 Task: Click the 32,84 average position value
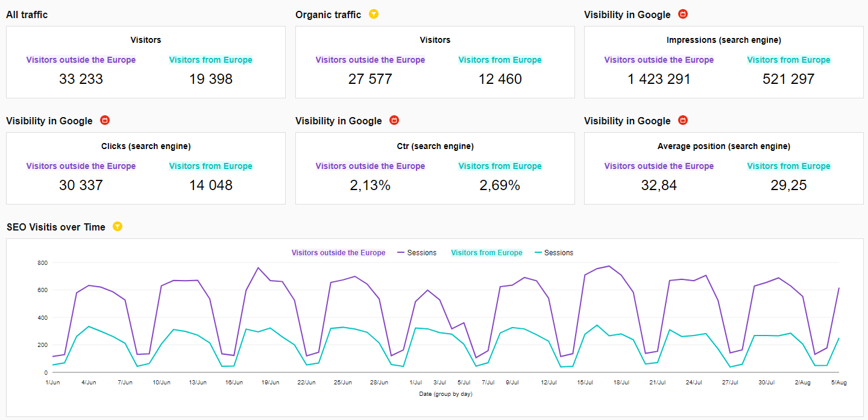pyautogui.click(x=659, y=185)
